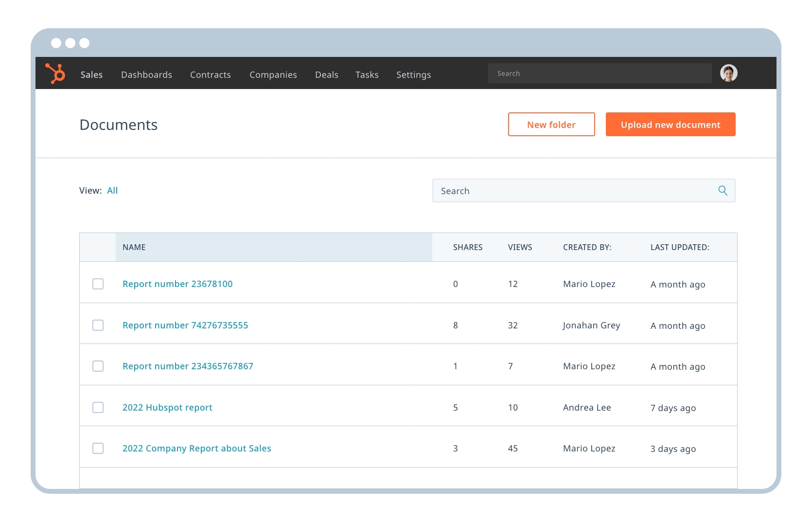The height and width of the screenshot is (522, 812).
Task: Open the user profile avatar
Action: click(728, 73)
